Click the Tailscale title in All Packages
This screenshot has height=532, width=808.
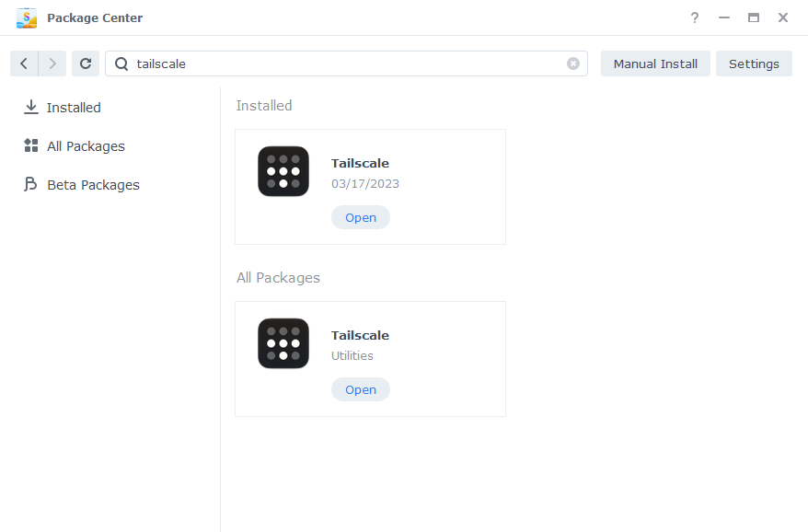360,336
